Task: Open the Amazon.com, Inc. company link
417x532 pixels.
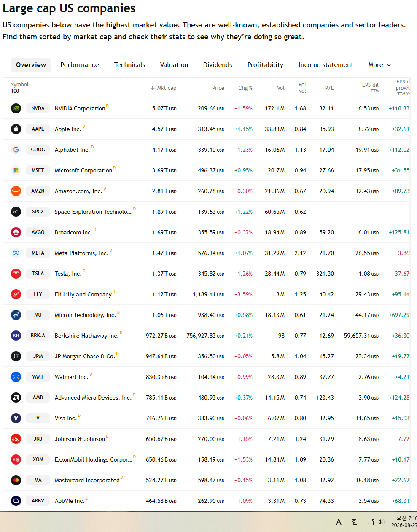Action: tap(78, 191)
